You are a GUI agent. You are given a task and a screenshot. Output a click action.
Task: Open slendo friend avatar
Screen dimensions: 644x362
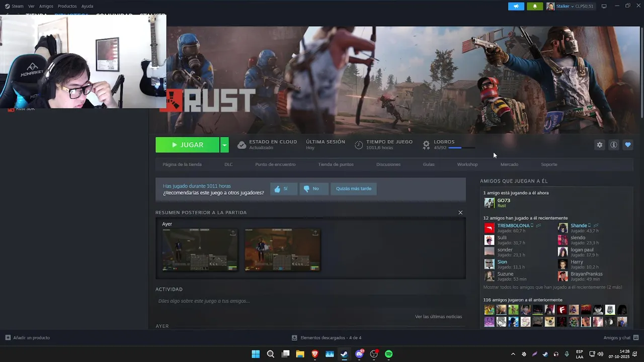click(562, 240)
